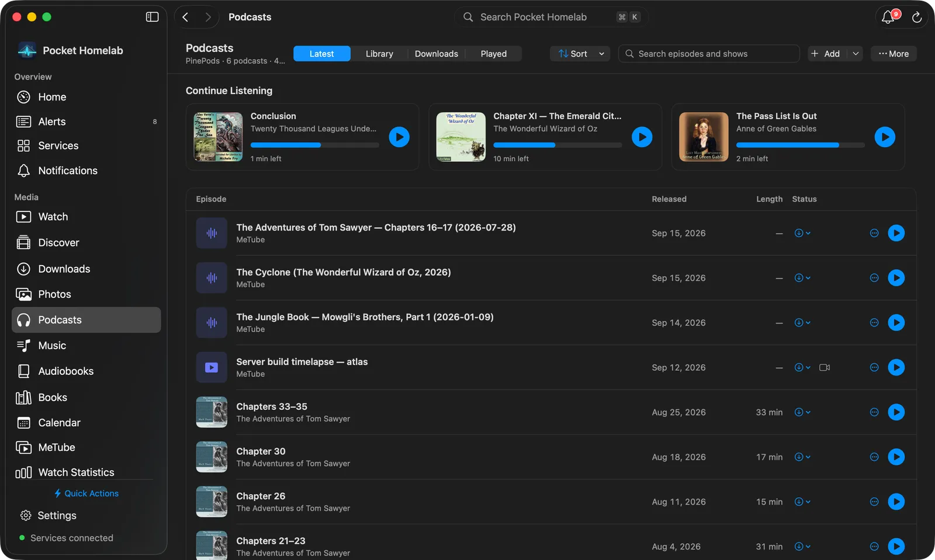Open the Sort dropdown

(580, 54)
